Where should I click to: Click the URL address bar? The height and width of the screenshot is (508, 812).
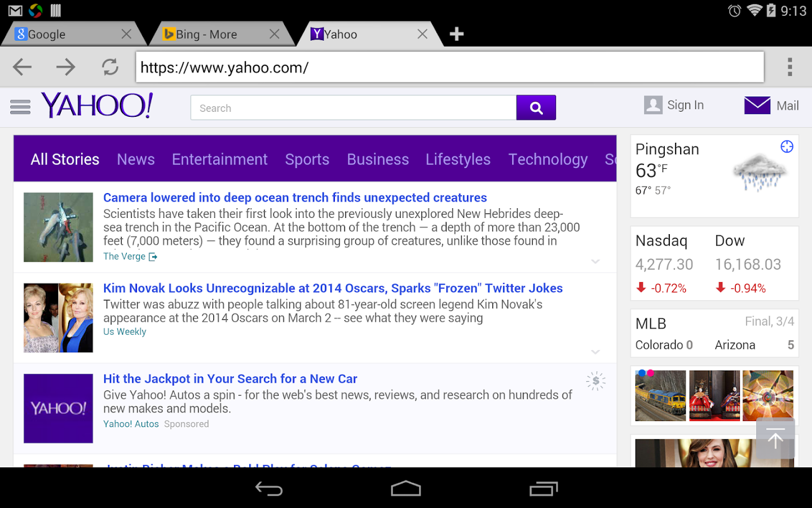450,67
